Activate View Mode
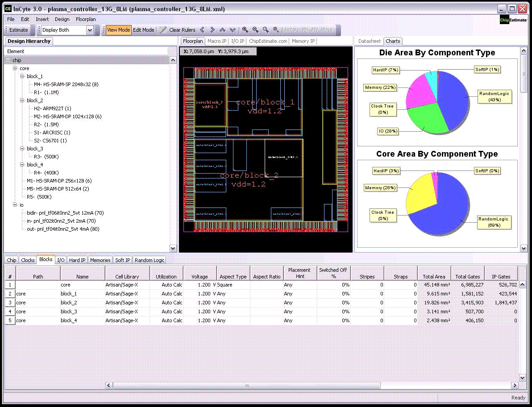532x407 pixels. click(x=118, y=30)
